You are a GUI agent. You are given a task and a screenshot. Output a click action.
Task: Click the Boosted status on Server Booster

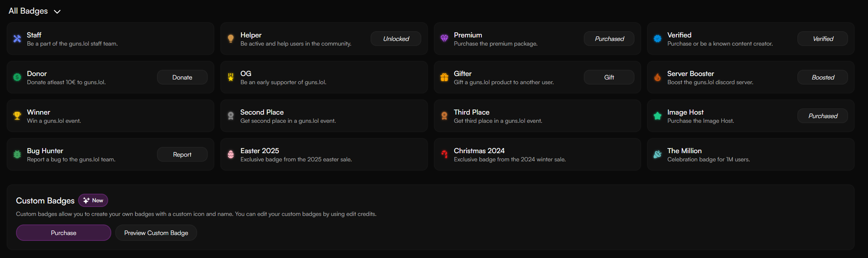823,77
